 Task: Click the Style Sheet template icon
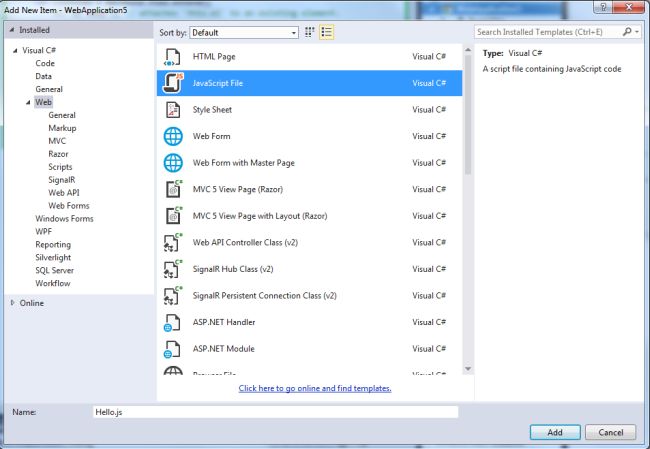[x=172, y=110]
